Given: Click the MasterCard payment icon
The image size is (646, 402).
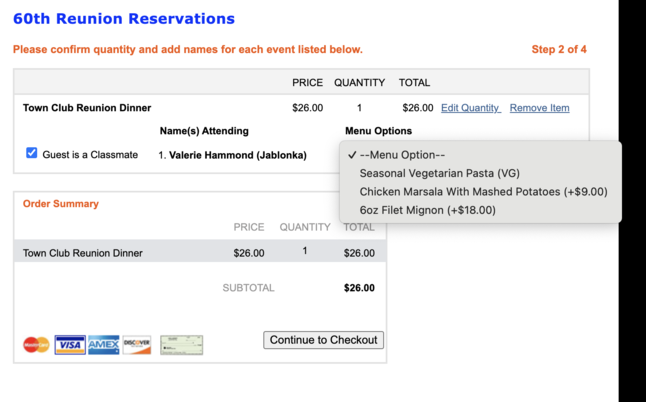Looking at the screenshot, I should click(36, 345).
